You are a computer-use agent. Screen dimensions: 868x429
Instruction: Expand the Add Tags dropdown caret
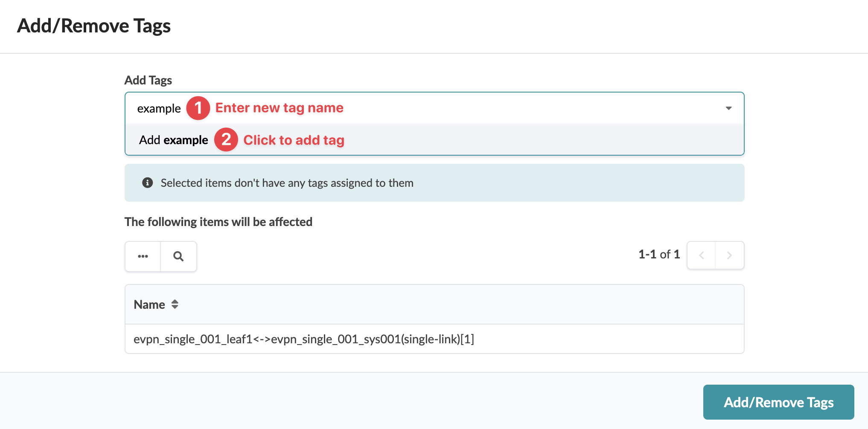pyautogui.click(x=728, y=108)
